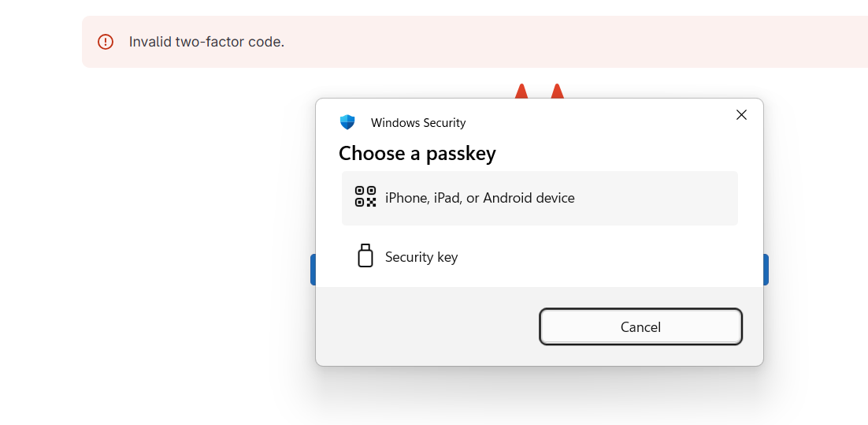Click the QR code icon
This screenshot has width=868, height=425.
[365, 197]
